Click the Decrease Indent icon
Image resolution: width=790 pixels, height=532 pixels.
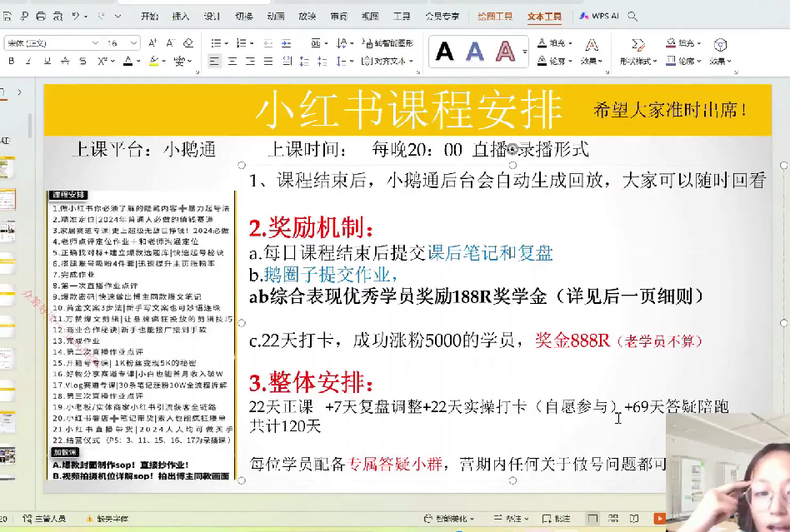[x=268, y=43]
